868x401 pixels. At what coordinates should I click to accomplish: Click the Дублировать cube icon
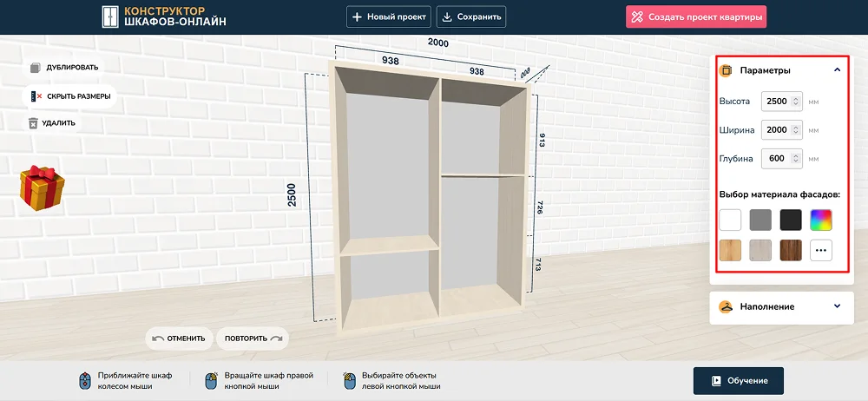36,68
